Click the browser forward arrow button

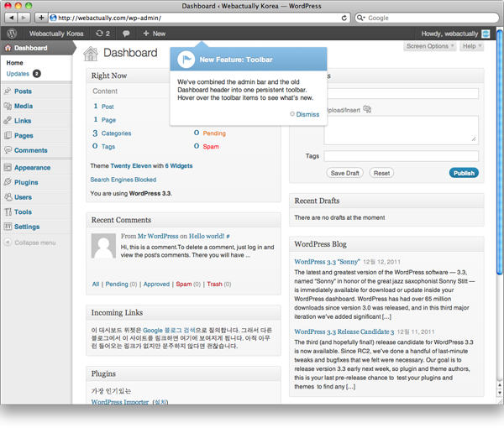point(24,18)
